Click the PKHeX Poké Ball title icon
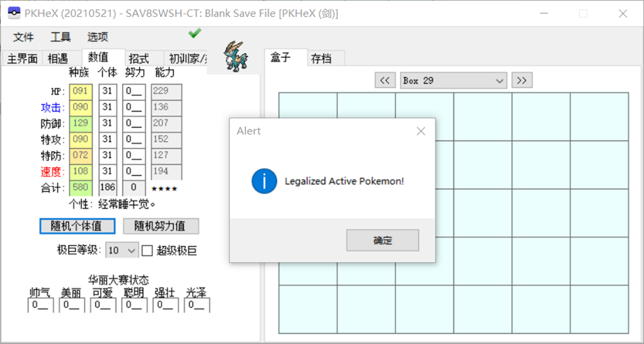 (14, 13)
